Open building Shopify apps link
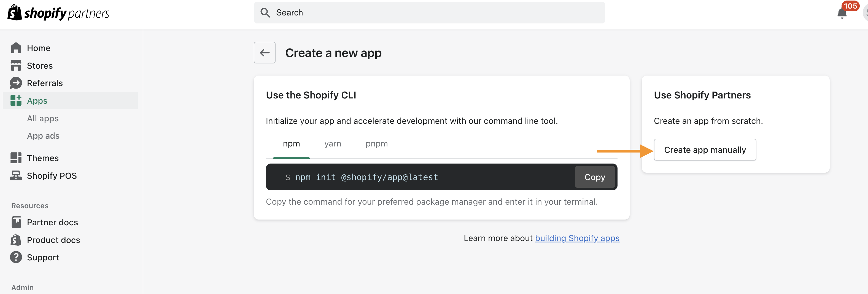Viewport: 868px width, 294px height. (577, 238)
